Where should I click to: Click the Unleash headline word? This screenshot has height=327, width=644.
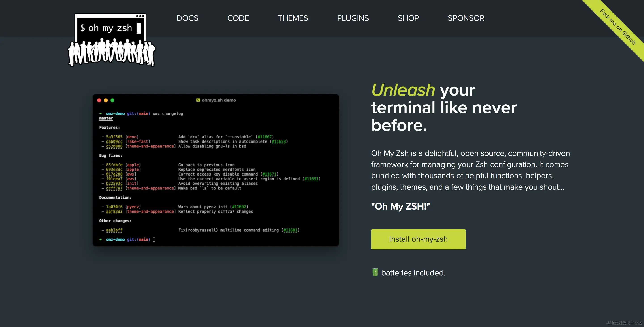pos(403,90)
